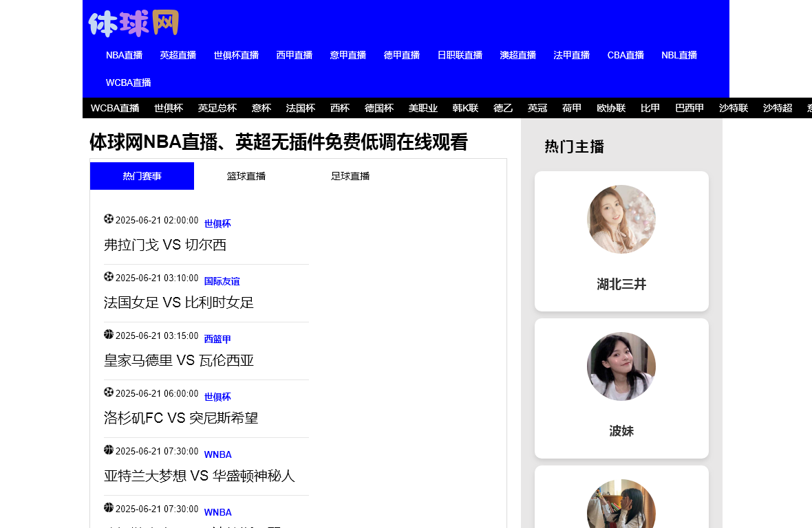The width and height of the screenshot is (812, 528).
Task: Open NBA直播 from the top menu
Action: pyautogui.click(x=124, y=55)
